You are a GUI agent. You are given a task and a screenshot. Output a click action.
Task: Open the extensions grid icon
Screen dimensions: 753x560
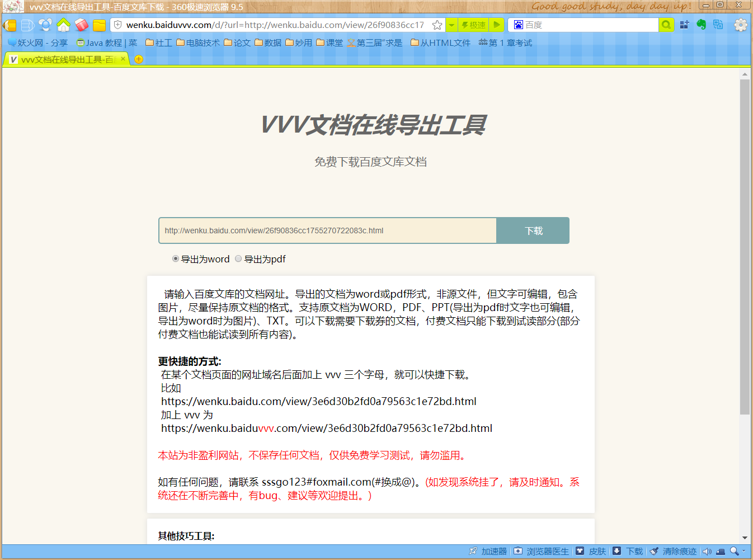tap(684, 25)
